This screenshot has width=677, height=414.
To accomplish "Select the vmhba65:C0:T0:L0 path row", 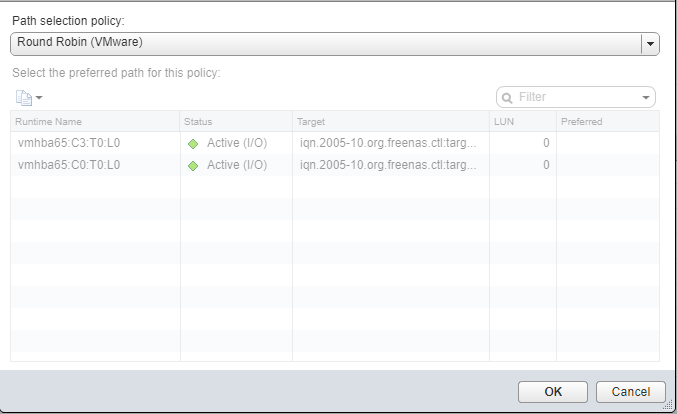I will 335,165.
